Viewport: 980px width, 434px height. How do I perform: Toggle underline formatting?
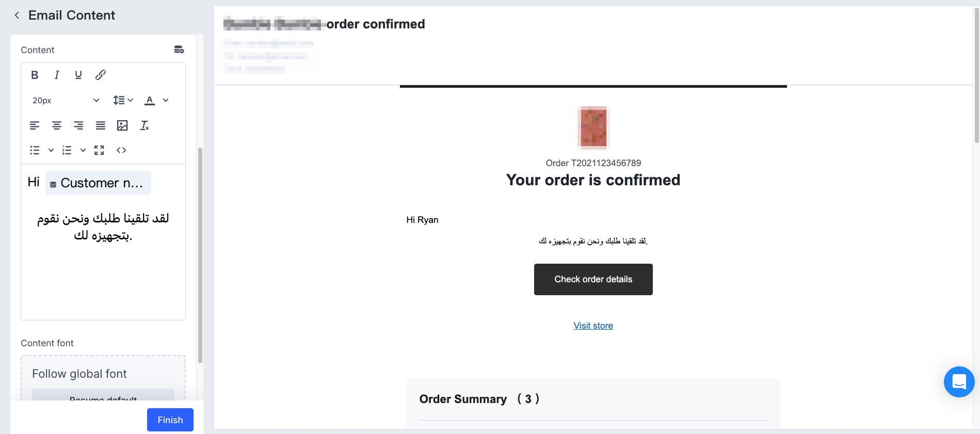pos(78,75)
